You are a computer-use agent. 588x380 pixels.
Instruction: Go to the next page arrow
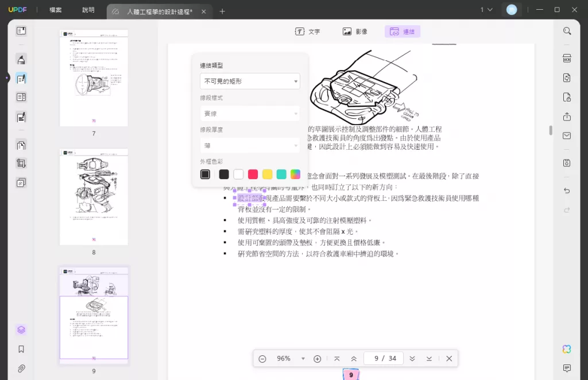[412, 359]
